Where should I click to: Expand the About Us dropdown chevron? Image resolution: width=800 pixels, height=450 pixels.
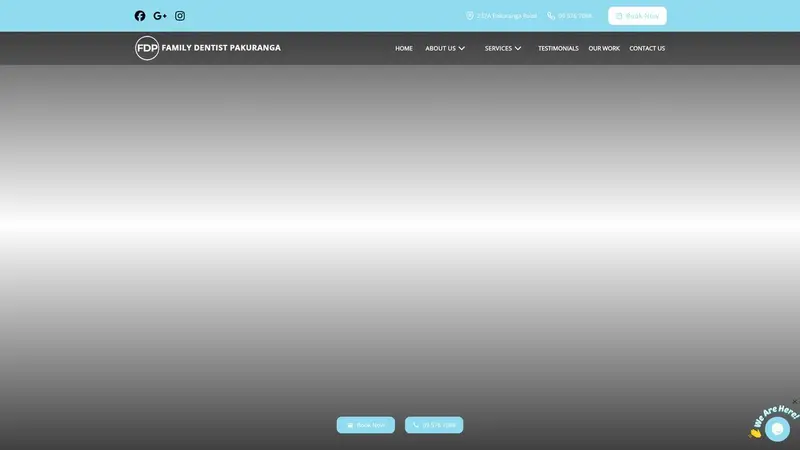[462, 48]
